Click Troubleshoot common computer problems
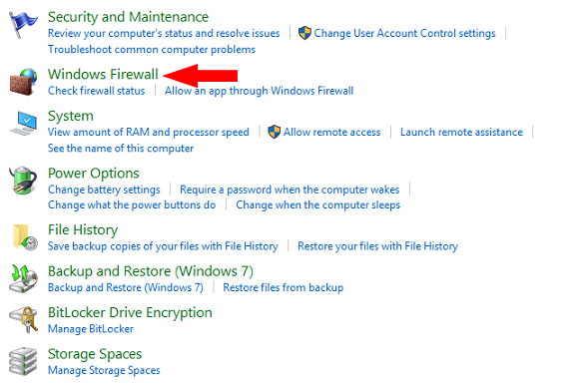 (152, 50)
